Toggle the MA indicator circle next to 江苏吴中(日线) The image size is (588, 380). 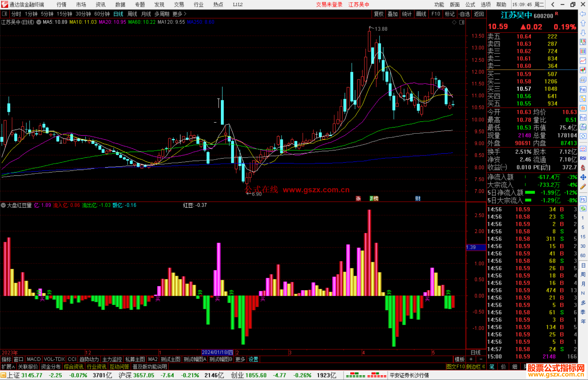(39, 22)
